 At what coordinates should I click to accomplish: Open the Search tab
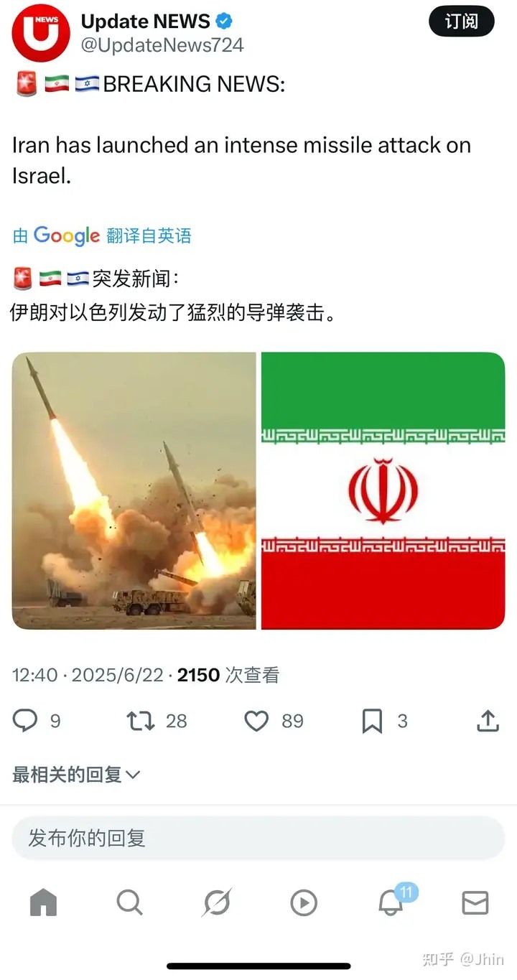(x=129, y=902)
